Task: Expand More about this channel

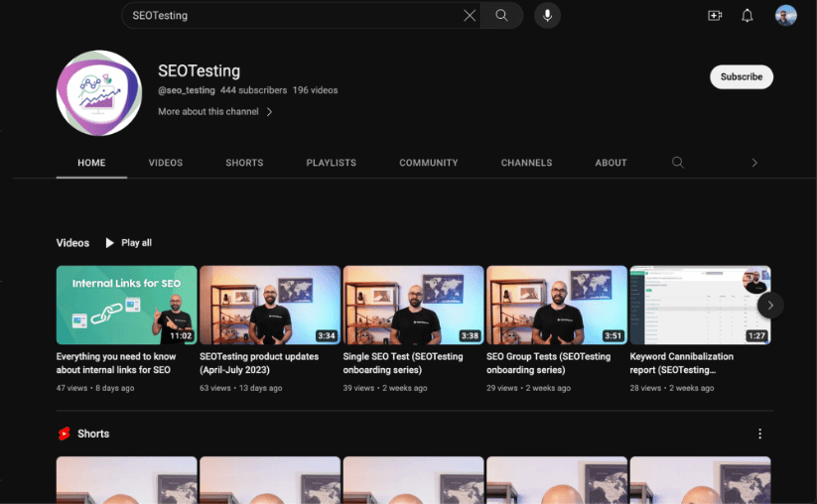Action: tap(214, 112)
